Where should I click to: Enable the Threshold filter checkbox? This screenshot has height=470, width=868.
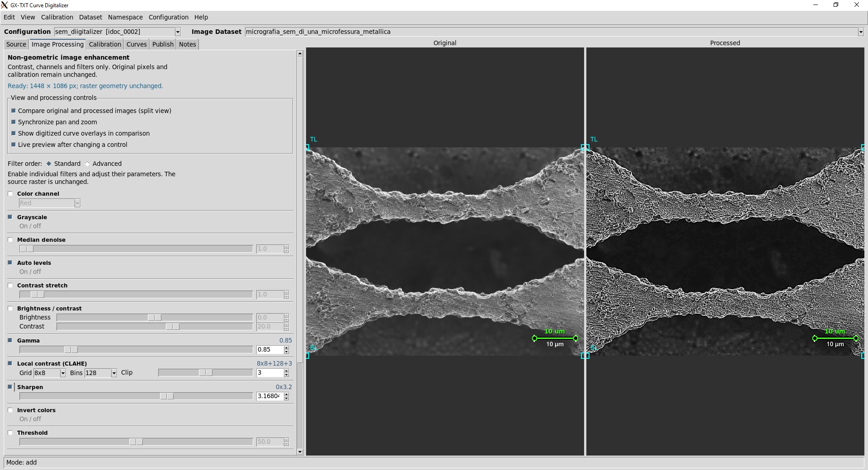[10, 432]
